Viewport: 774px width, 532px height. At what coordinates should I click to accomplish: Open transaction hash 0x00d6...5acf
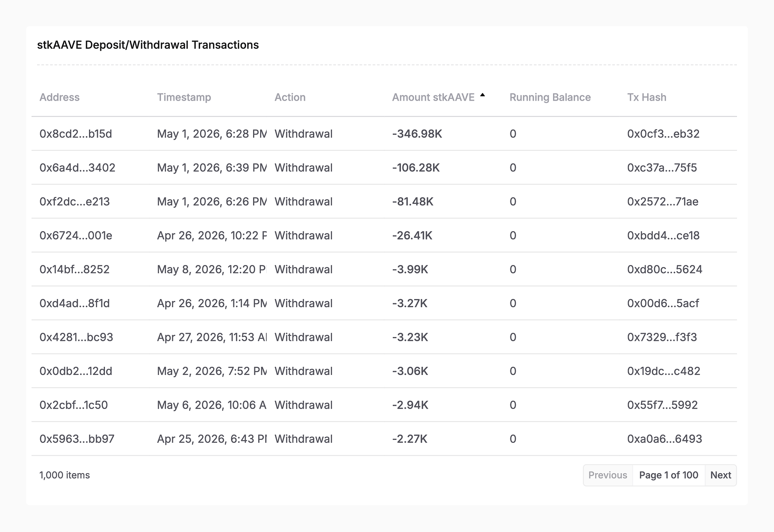(x=663, y=303)
